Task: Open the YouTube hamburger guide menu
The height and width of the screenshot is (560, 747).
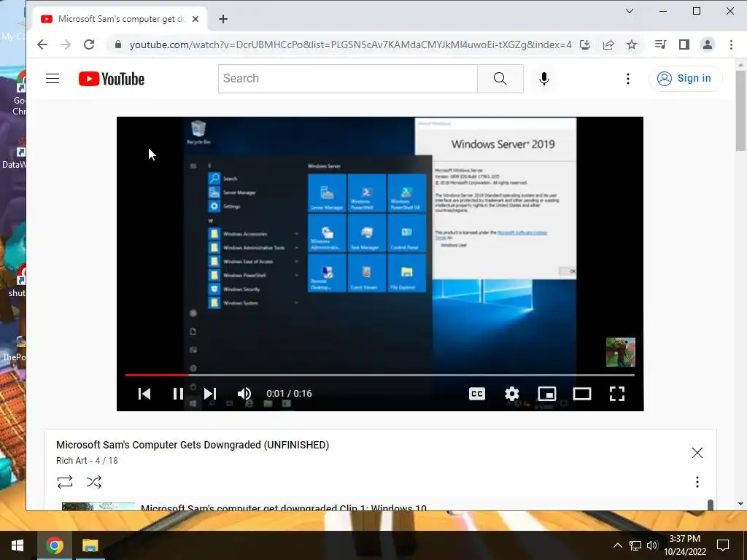Action: pyautogui.click(x=53, y=79)
